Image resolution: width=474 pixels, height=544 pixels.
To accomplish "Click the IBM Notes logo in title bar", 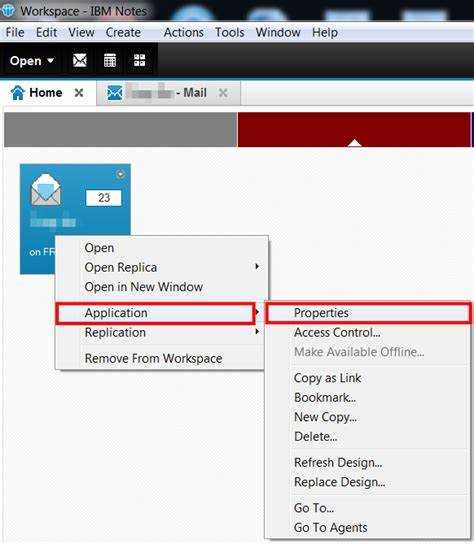I will coord(8,10).
